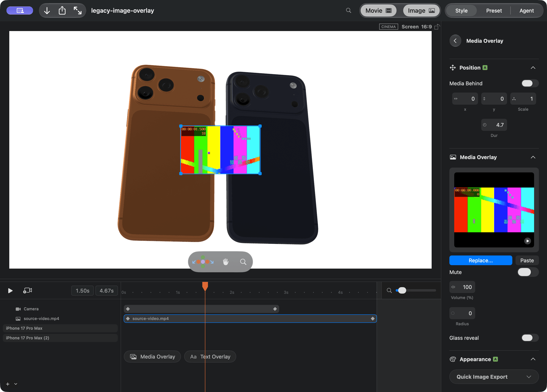Screen dimensions: 547x392
Task: Click the orange playhead marker
Action: click(205, 286)
